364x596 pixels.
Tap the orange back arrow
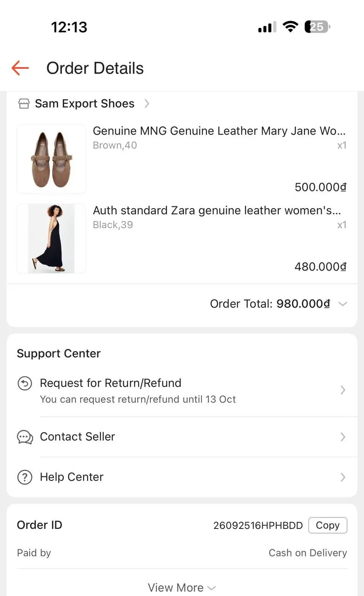coord(20,68)
